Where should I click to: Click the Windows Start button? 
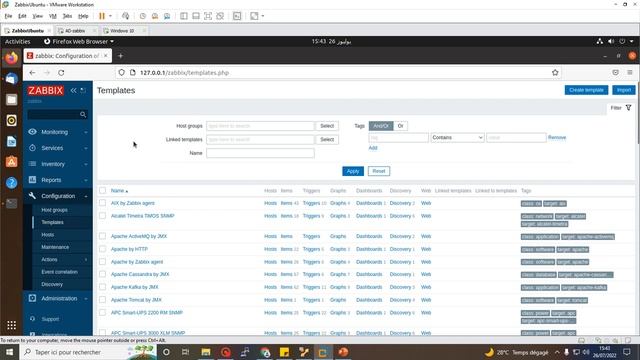point(9,352)
